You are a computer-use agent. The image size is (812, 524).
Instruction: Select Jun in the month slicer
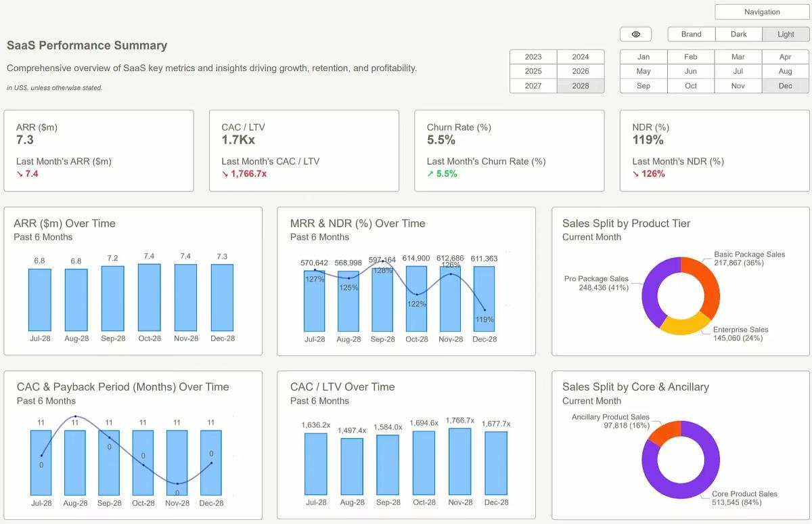(691, 71)
